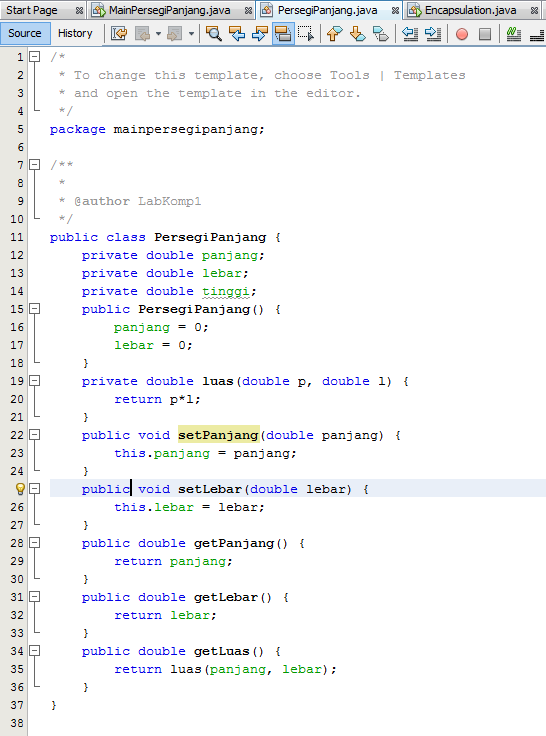Image resolution: width=546 pixels, height=736 pixels.
Task: Click the MainPersegiPanjang.java tab file icon
Action: pyautogui.click(x=98, y=10)
